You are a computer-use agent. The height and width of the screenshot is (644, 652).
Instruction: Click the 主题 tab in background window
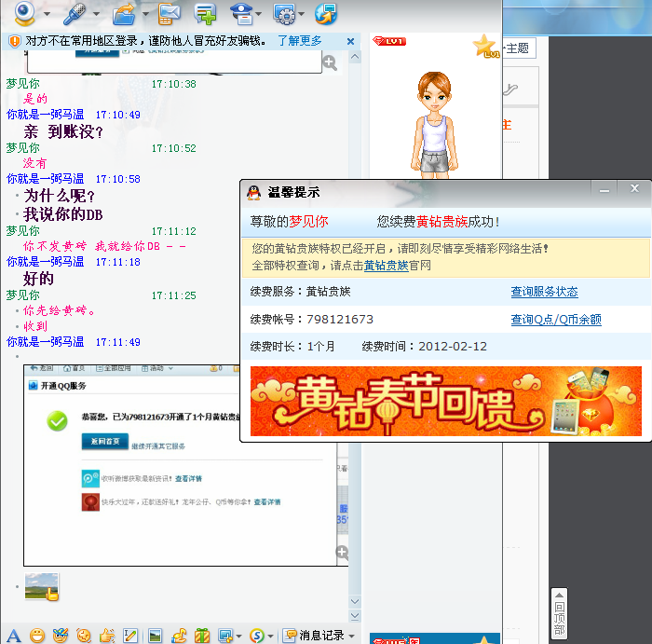pos(519,48)
